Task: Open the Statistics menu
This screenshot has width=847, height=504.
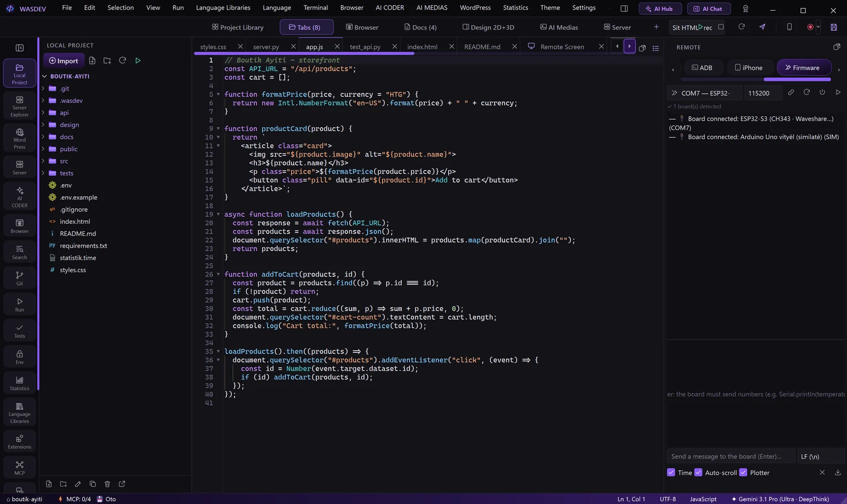Action: (x=515, y=8)
